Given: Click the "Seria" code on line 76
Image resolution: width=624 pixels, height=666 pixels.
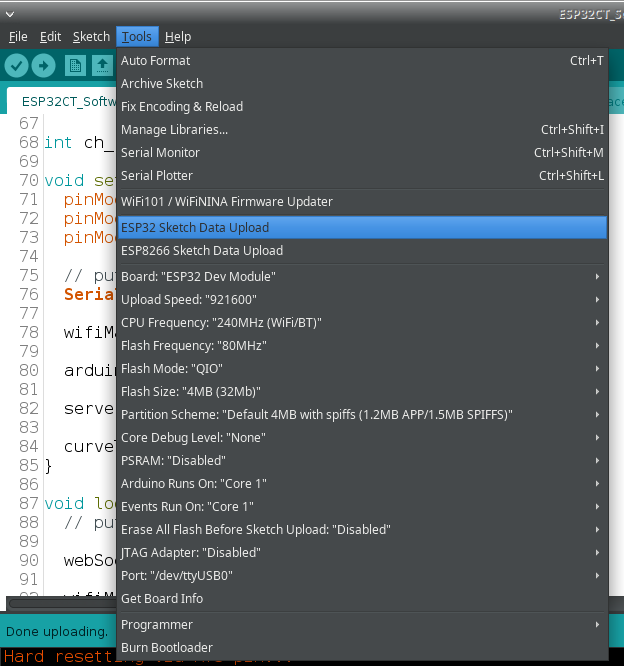Looking at the screenshot, I should [x=90, y=294].
